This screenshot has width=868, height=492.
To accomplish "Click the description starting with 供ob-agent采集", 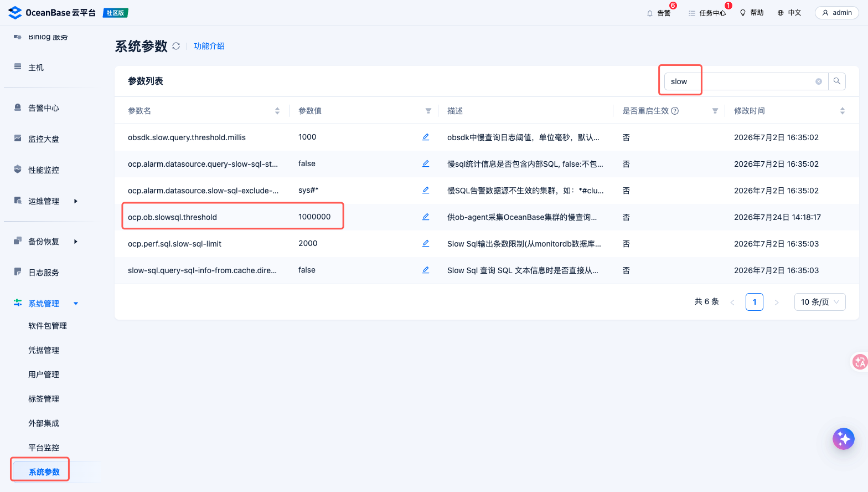I will point(522,217).
